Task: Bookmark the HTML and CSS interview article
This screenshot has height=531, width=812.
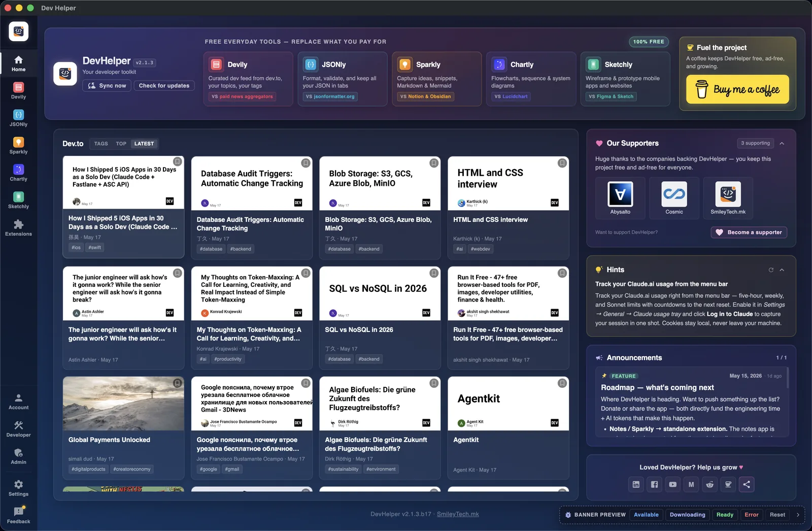Action: click(562, 163)
